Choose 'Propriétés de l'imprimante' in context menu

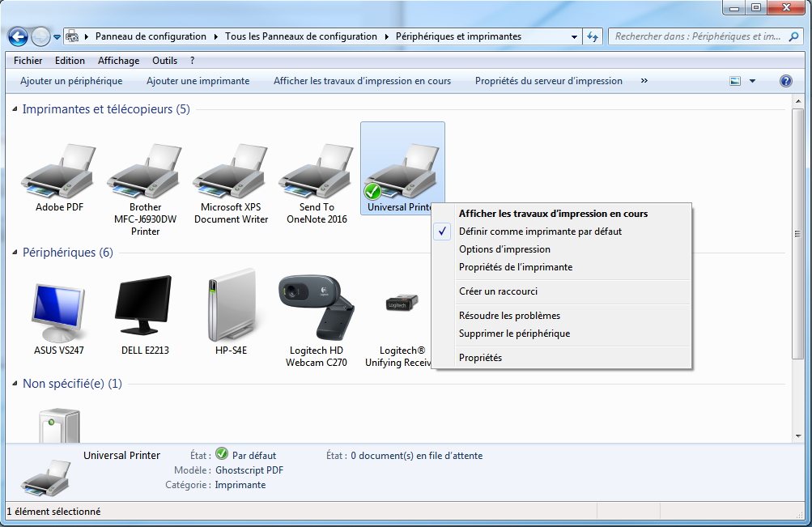click(x=516, y=267)
